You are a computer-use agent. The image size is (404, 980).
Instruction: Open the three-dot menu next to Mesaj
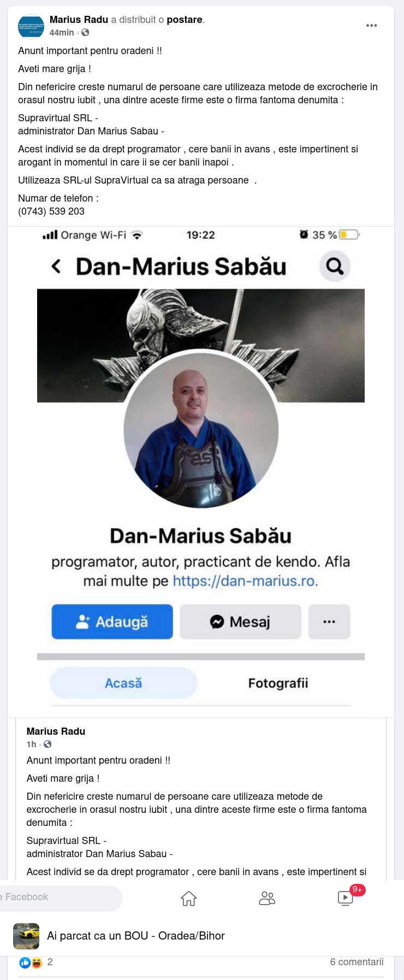(x=329, y=622)
